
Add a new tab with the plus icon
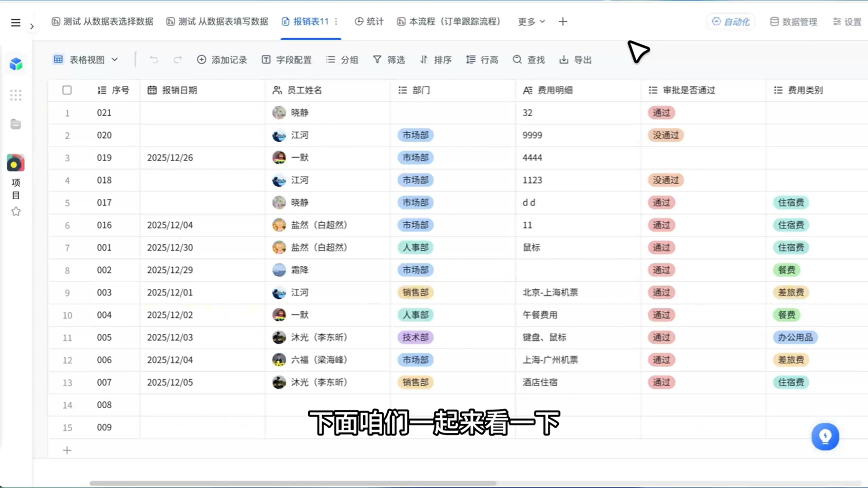click(x=563, y=22)
